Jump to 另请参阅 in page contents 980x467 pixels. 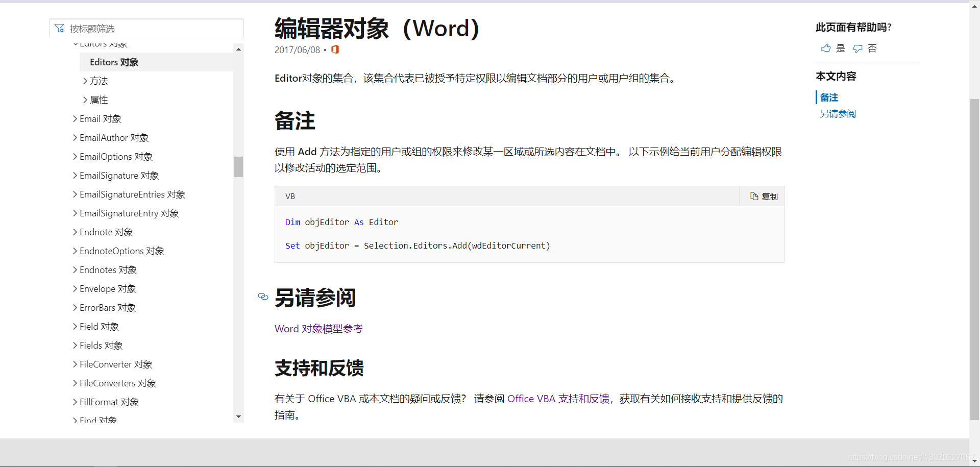point(838,114)
